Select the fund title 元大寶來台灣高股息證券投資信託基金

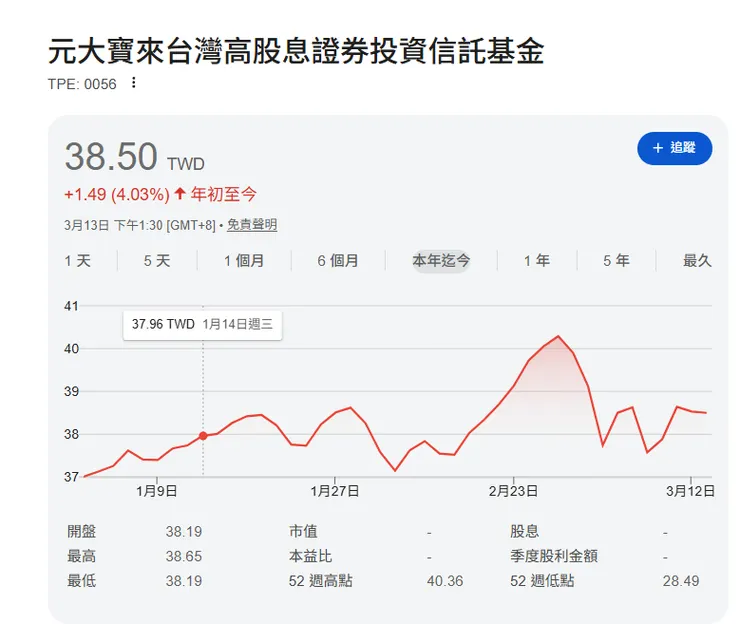[x=296, y=51]
